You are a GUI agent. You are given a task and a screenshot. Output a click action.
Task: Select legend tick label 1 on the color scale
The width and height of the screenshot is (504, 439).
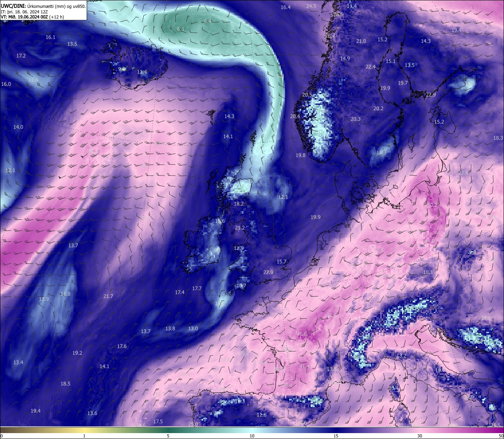[x=84, y=436]
